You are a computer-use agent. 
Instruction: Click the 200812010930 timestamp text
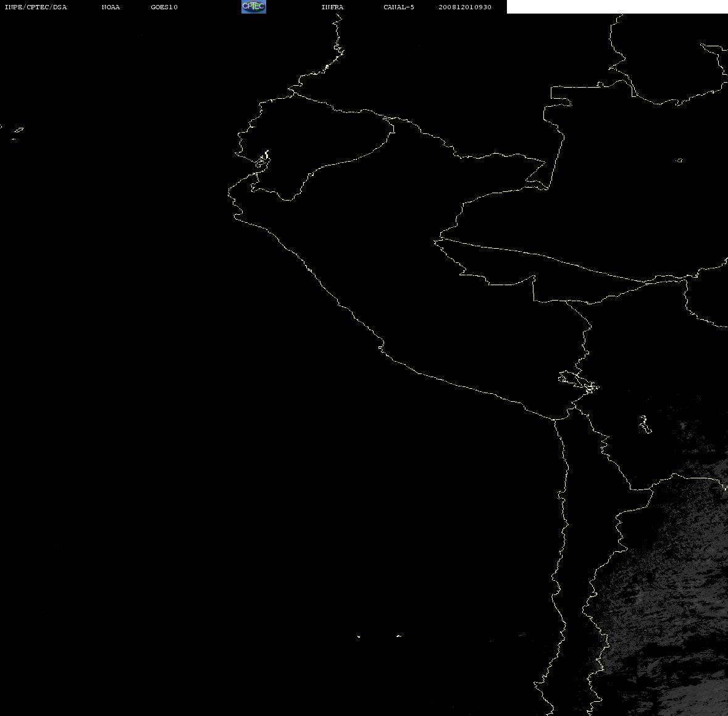[x=465, y=7]
